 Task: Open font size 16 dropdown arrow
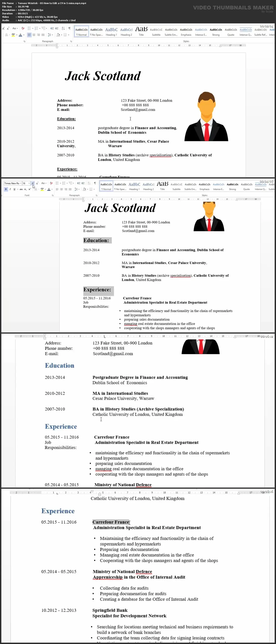[x=29, y=183]
